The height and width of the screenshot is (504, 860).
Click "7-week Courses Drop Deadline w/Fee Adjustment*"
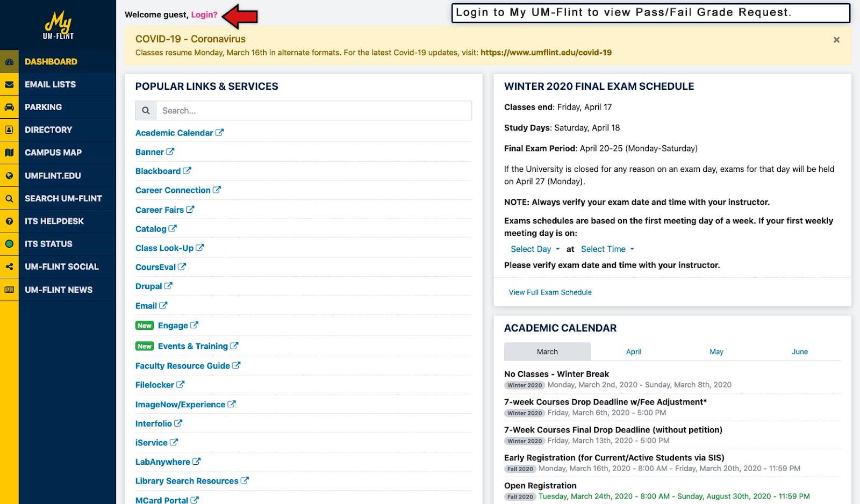point(605,402)
